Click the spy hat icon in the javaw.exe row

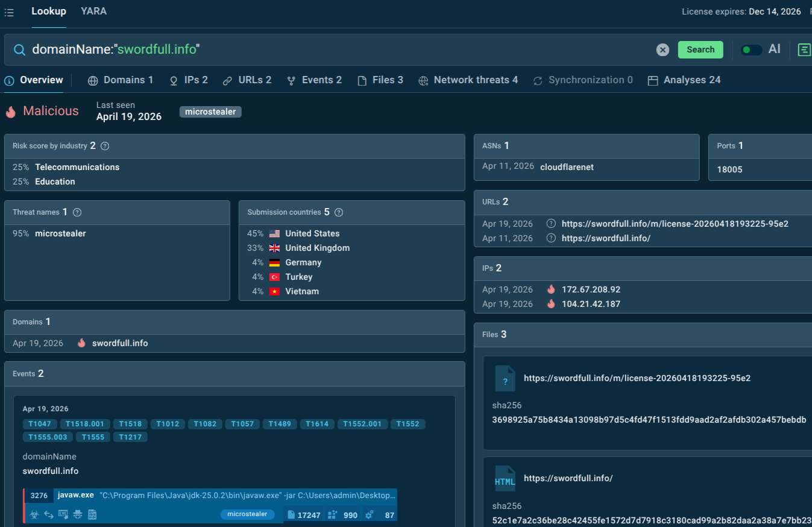click(78, 514)
